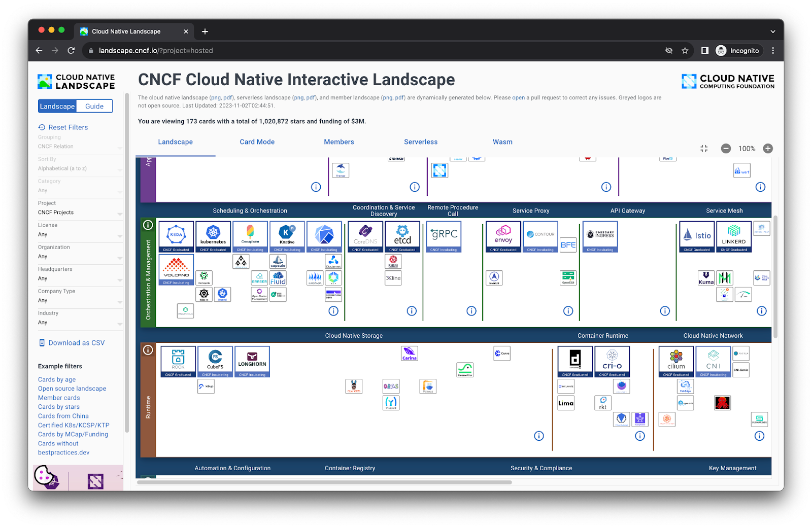Open the Crossplane project card

coord(250,236)
